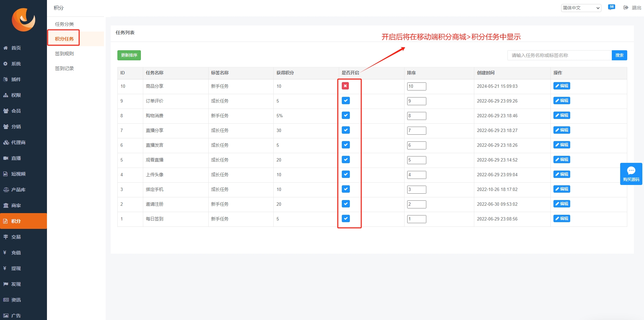Viewport: 644px width, 320px height.
Task: Click the 获得积分 column header
Action: pos(285,73)
